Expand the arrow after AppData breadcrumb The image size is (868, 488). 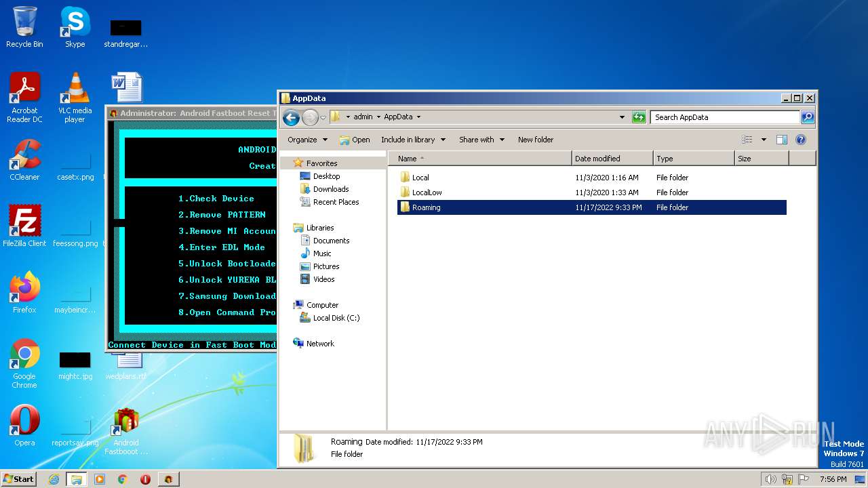pos(418,117)
